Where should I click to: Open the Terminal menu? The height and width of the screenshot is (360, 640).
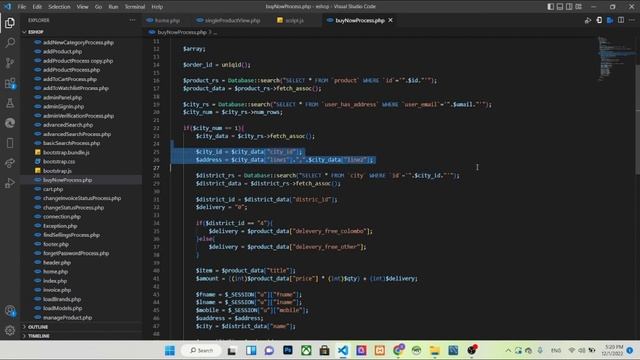[x=135, y=7]
